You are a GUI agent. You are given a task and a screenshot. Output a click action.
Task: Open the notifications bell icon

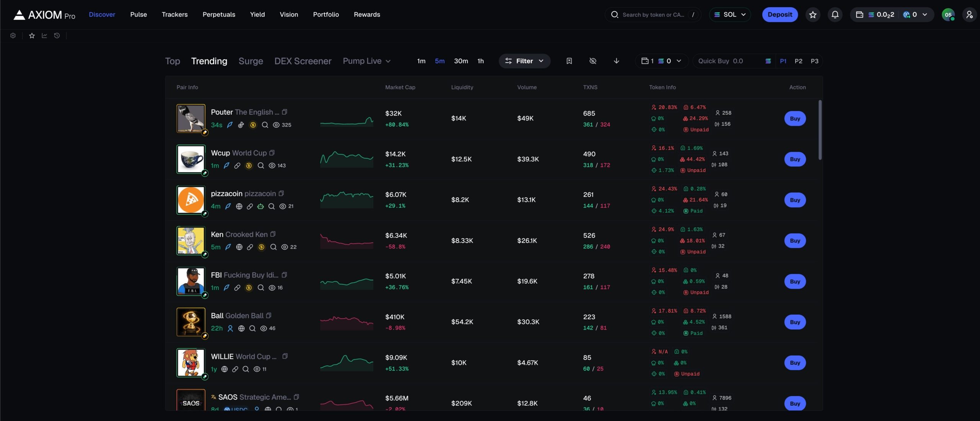coord(835,15)
